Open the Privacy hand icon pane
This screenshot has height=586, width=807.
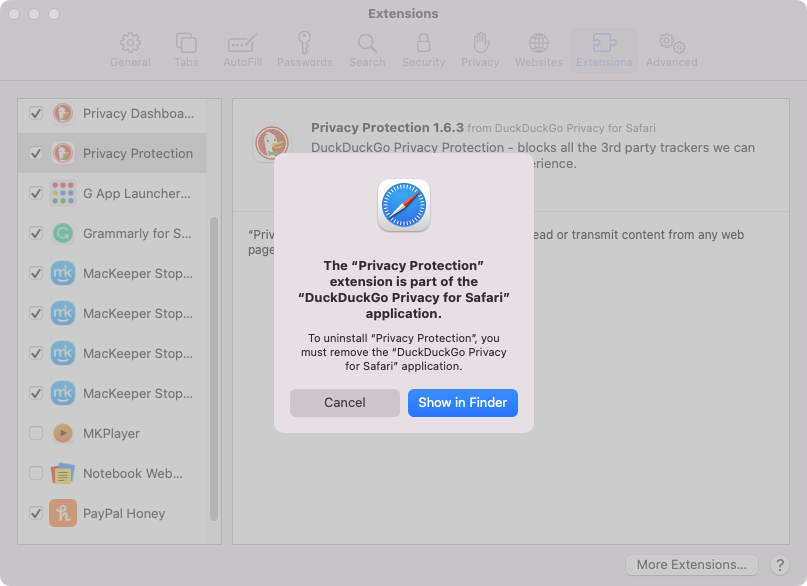point(480,50)
